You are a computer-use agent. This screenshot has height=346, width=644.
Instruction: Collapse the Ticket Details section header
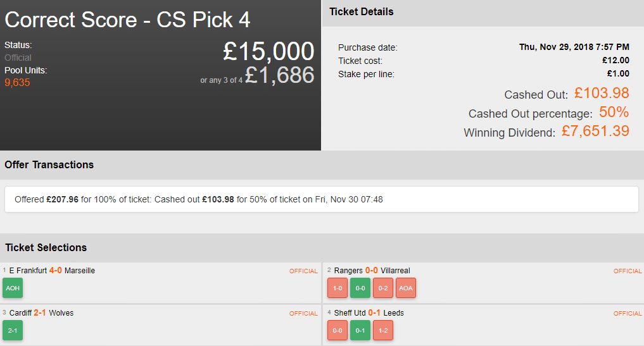tap(362, 12)
